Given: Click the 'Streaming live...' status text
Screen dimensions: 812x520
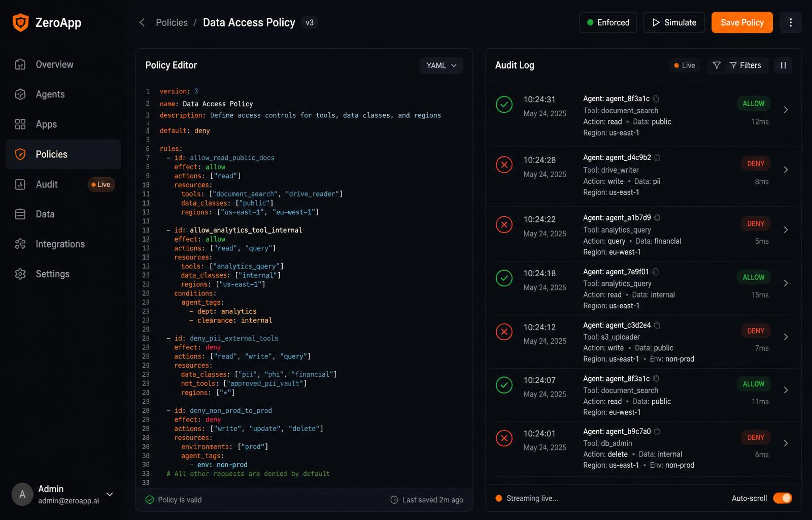Looking at the screenshot, I should click(x=532, y=498).
